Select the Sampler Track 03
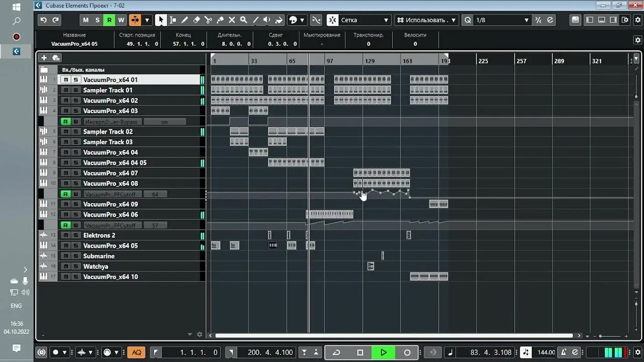The width and height of the screenshot is (644, 362). click(108, 142)
